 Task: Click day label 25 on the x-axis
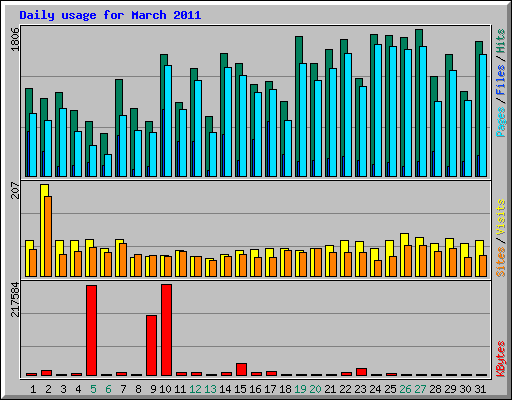390,389
